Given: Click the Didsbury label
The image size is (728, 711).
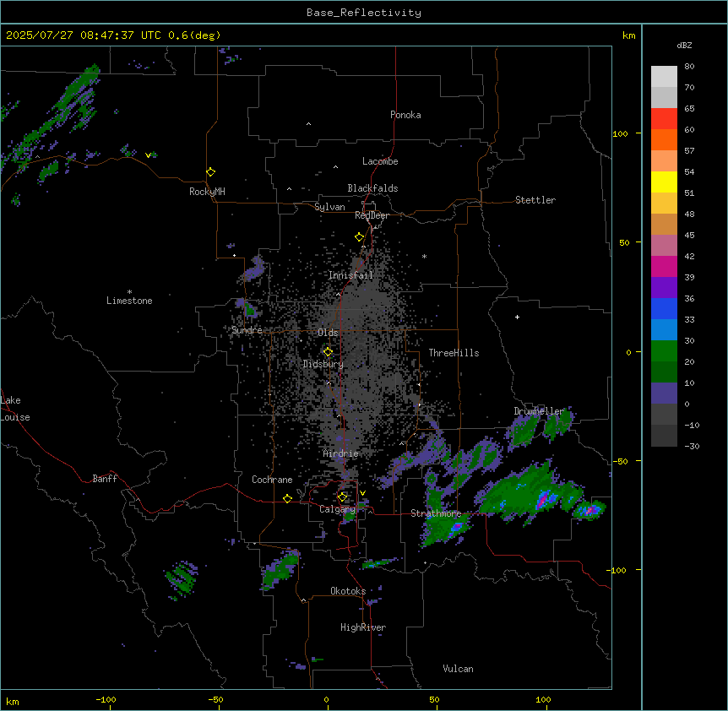Looking at the screenshot, I should [x=323, y=364].
